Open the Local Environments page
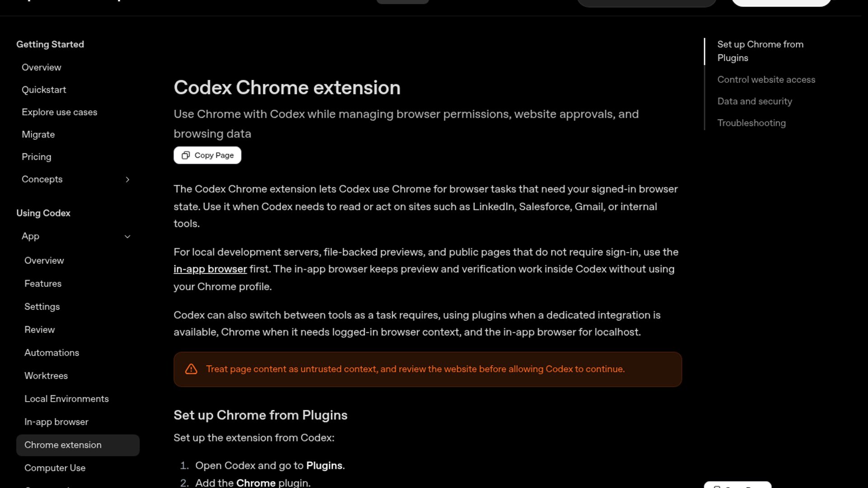This screenshot has width=868, height=488. click(x=66, y=399)
